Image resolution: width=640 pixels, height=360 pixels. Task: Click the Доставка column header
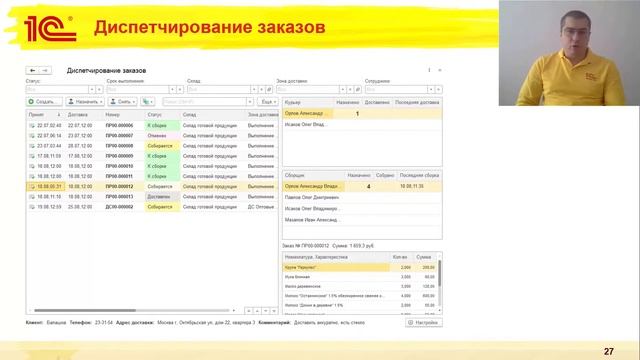83,115
